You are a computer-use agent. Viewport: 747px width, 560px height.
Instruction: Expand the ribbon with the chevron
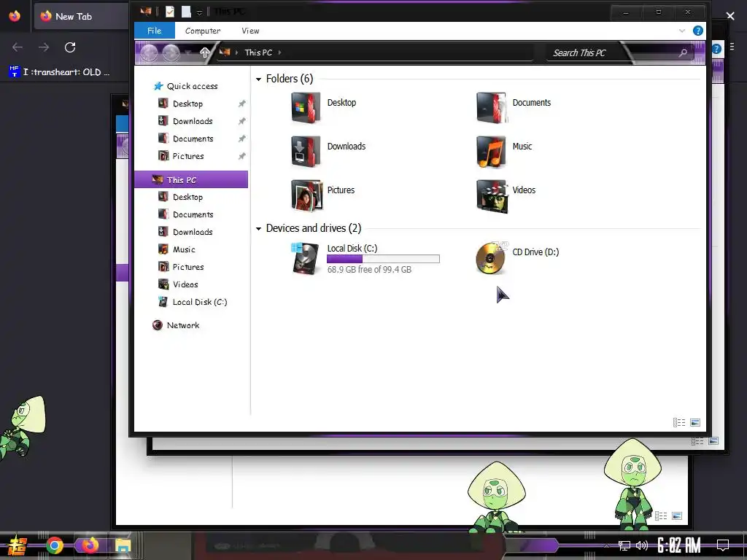(682, 31)
